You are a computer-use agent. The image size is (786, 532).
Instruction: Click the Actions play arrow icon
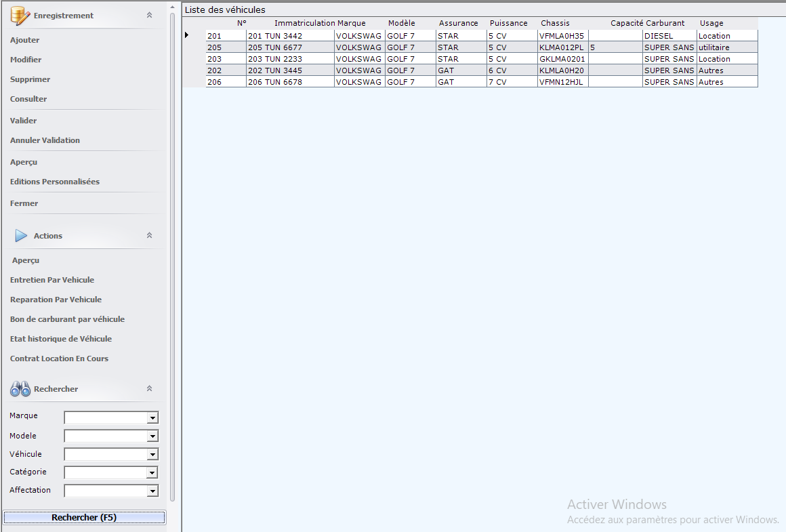(21, 236)
